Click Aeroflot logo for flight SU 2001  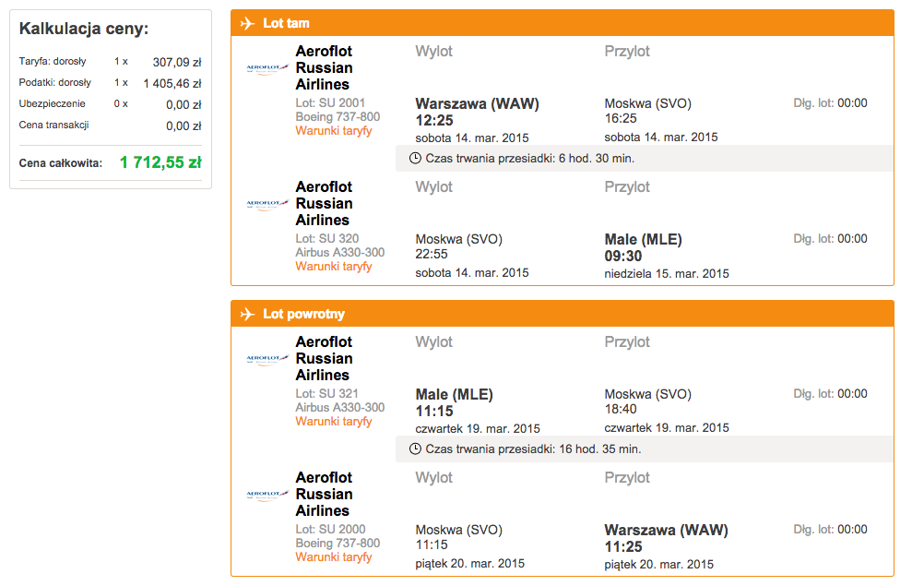pos(267,68)
